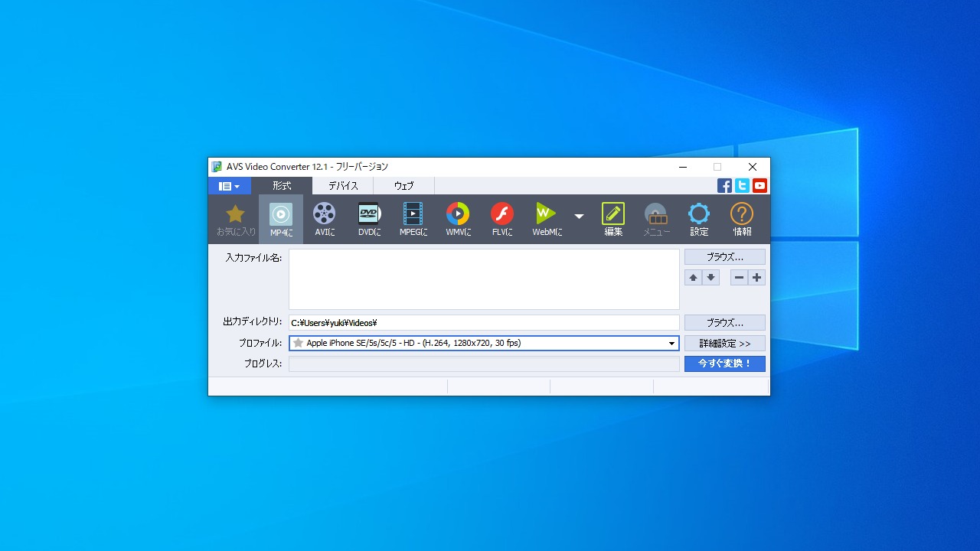This screenshot has width=980, height=551.
Task: Click the AVS Video Converter title icon
Action: coord(217,167)
